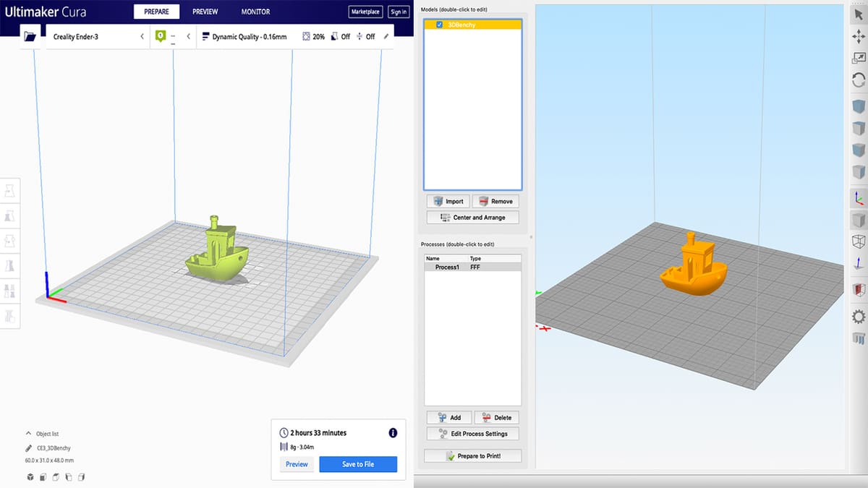Open the gear settings icon in Simplify3D
The image size is (868, 488).
tap(859, 317)
